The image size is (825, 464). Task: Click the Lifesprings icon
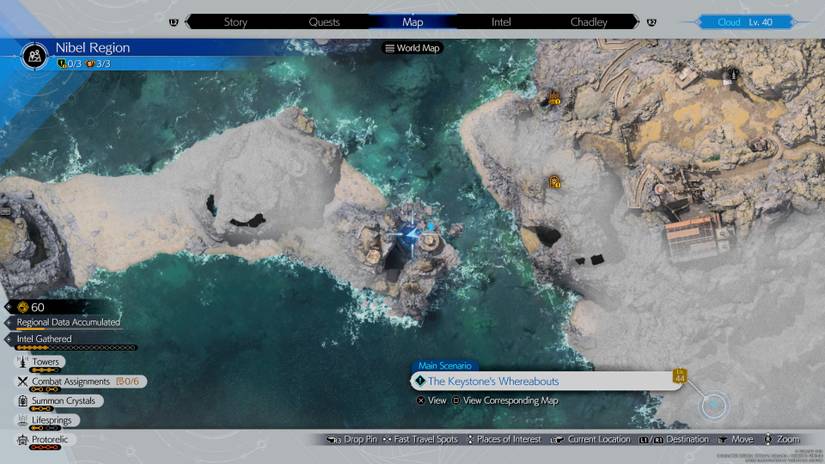(22, 421)
